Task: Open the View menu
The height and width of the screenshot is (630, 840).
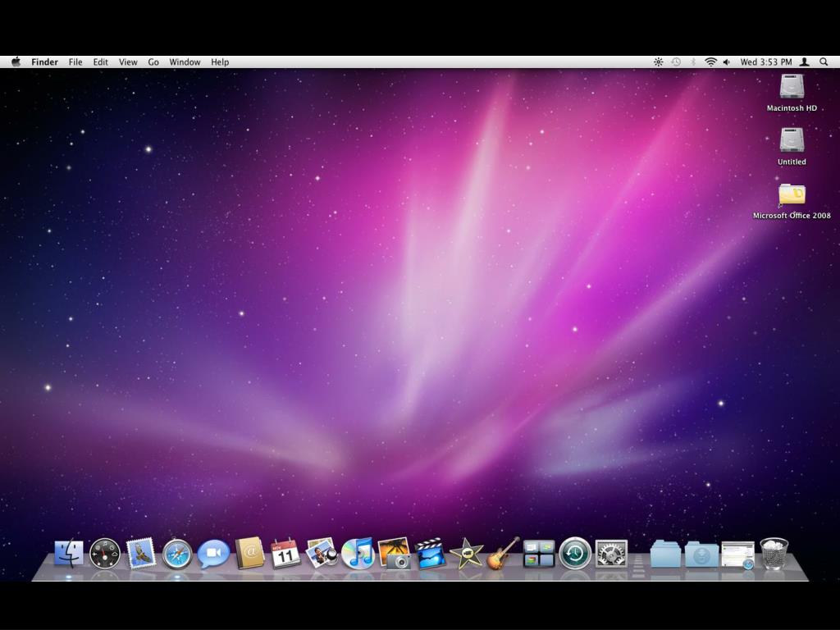Action: click(128, 62)
